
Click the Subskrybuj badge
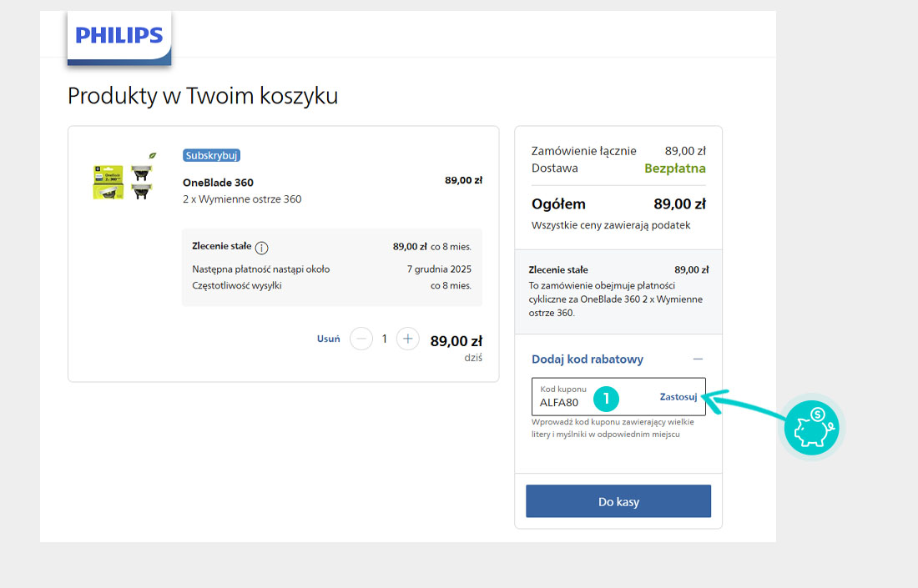[211, 156]
